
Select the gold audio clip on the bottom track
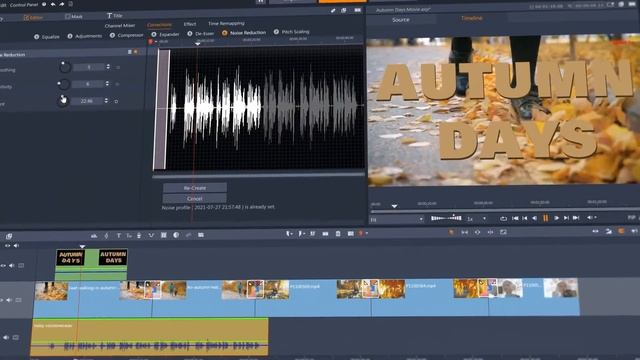click(150, 337)
